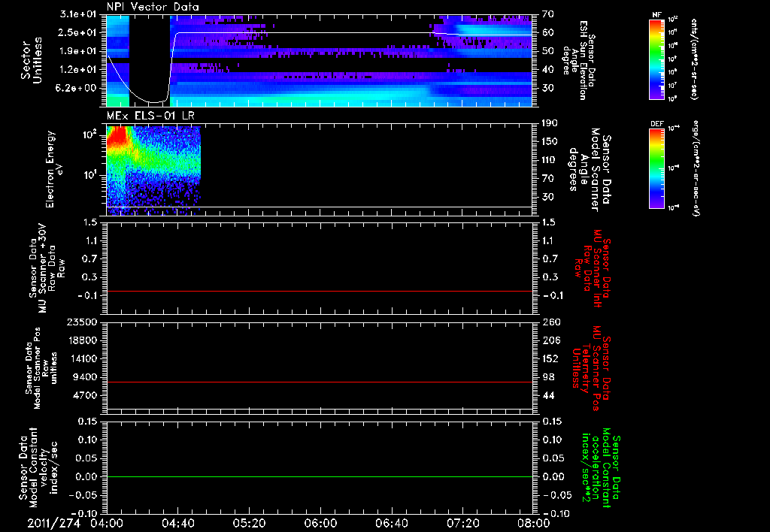Click the 50 sun elevation tick value
Image resolution: width=770 pixels, height=532 pixels.
pyautogui.click(x=548, y=51)
